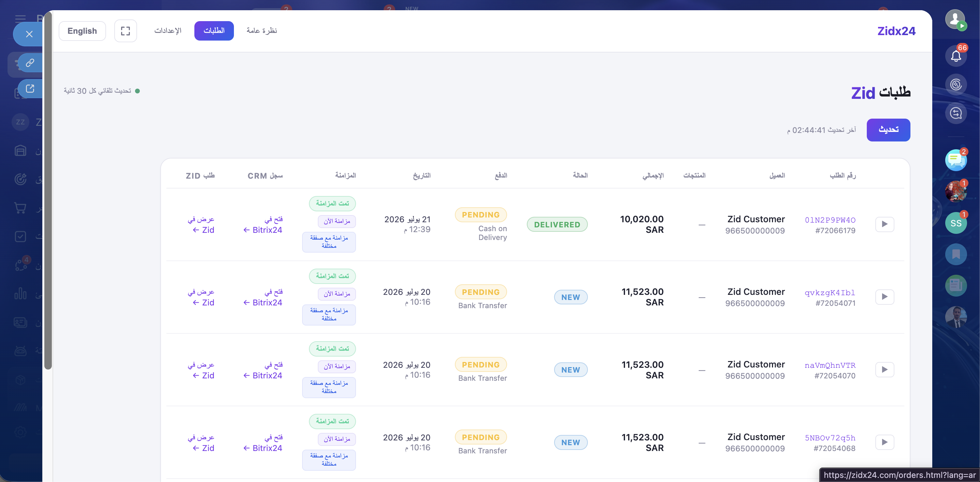980x482 pixels.
Task: Click the تحديث refresh button
Action: coord(888,130)
